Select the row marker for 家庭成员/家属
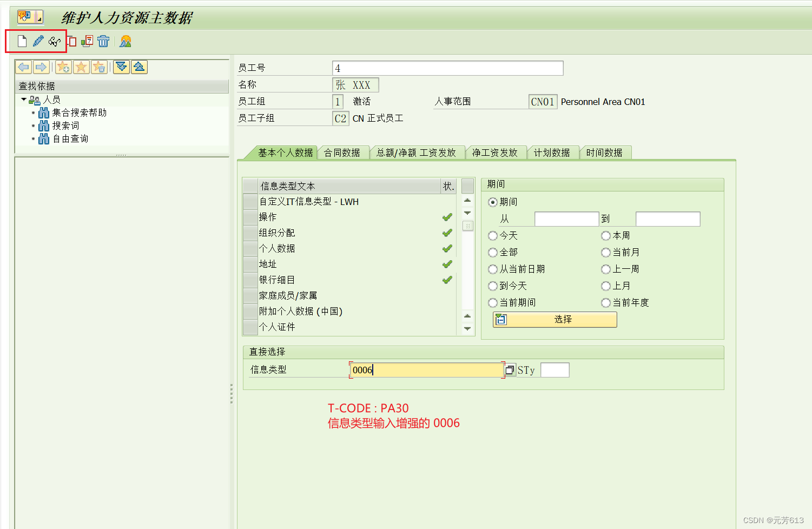The width and height of the screenshot is (812, 529). 250,296
